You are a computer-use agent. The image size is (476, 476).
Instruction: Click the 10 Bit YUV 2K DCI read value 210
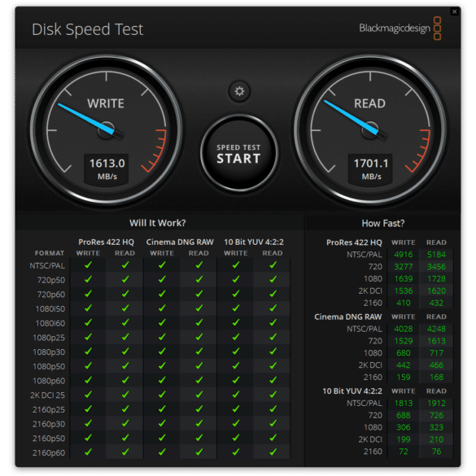(436, 439)
